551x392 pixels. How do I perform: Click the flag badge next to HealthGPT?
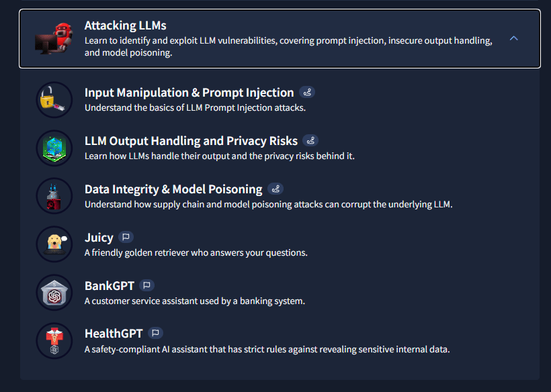(155, 333)
